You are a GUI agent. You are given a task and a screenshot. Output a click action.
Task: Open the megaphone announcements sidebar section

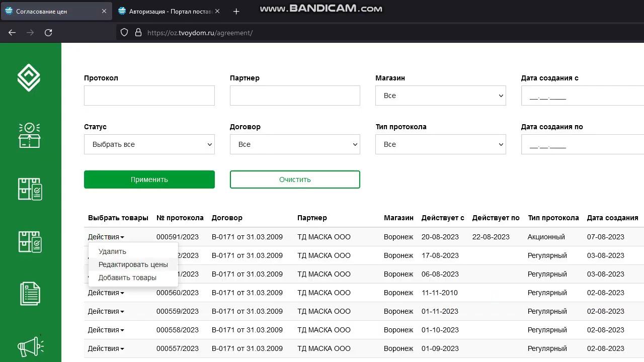click(31, 346)
